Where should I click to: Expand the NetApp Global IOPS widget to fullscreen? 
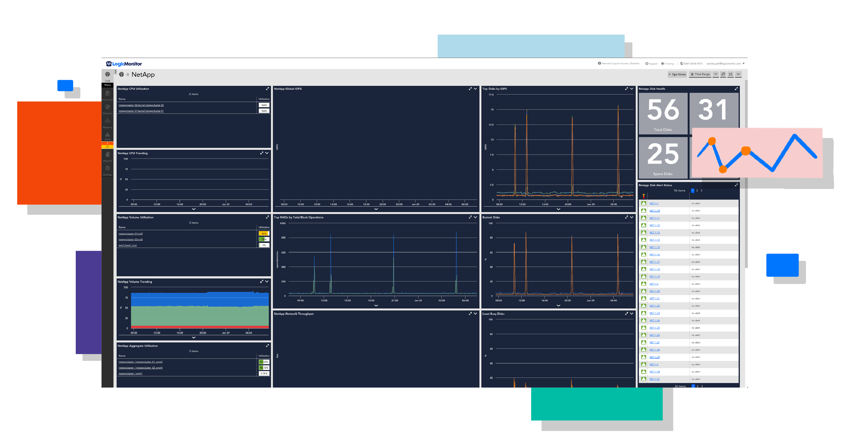[470, 89]
